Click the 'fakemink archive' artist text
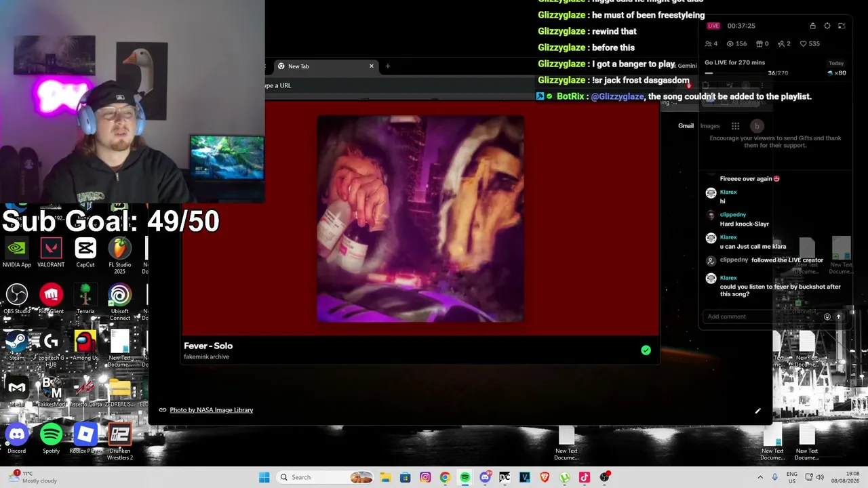 coord(206,357)
